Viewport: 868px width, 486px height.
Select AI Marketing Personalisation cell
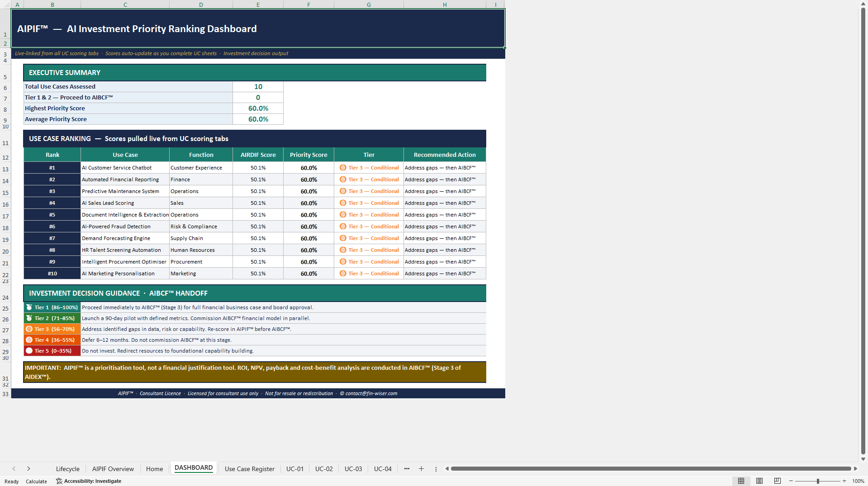(x=125, y=274)
